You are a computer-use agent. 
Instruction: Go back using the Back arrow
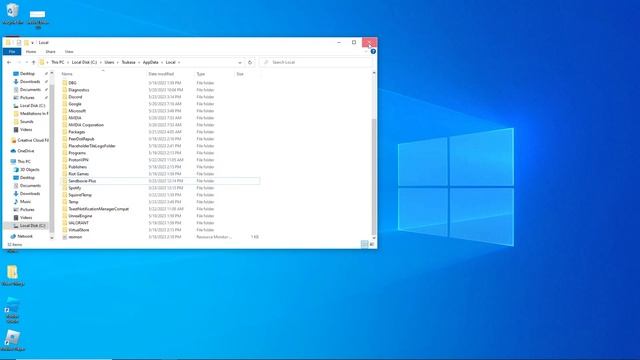(x=9, y=62)
